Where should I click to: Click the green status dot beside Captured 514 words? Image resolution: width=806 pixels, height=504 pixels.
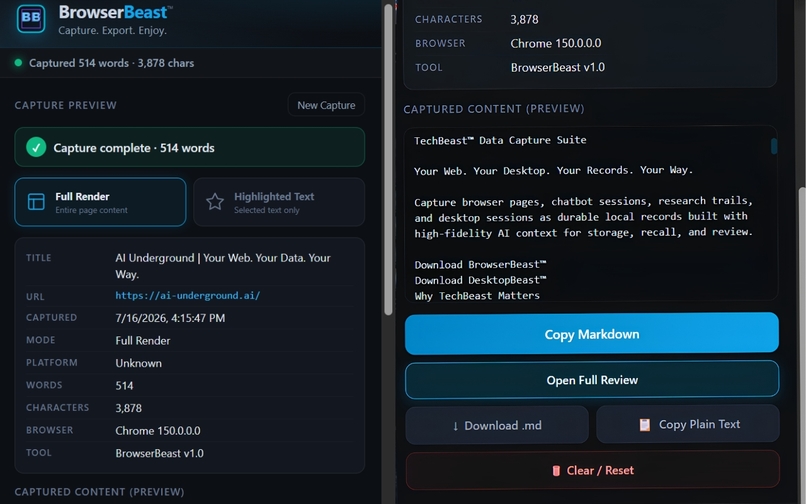[19, 63]
